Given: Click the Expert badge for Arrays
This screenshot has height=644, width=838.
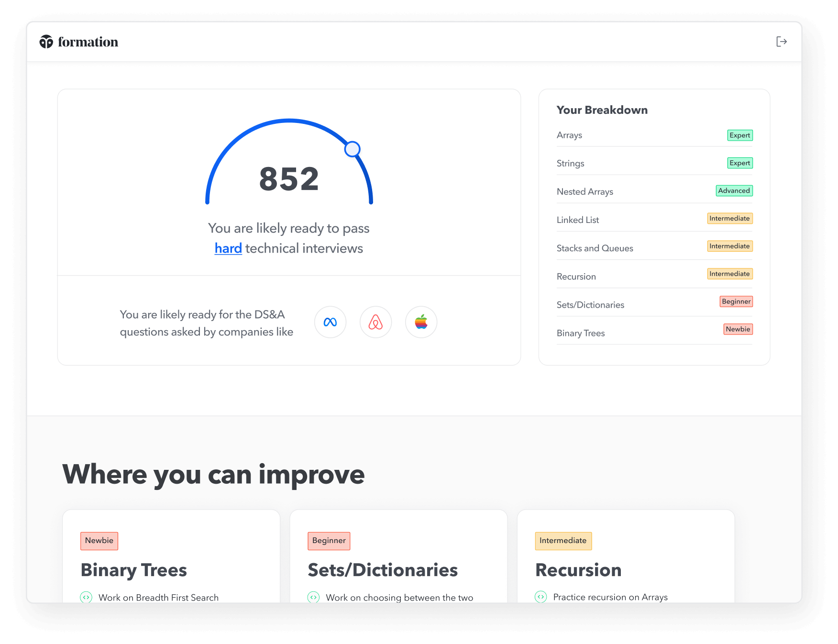Looking at the screenshot, I should (x=739, y=135).
